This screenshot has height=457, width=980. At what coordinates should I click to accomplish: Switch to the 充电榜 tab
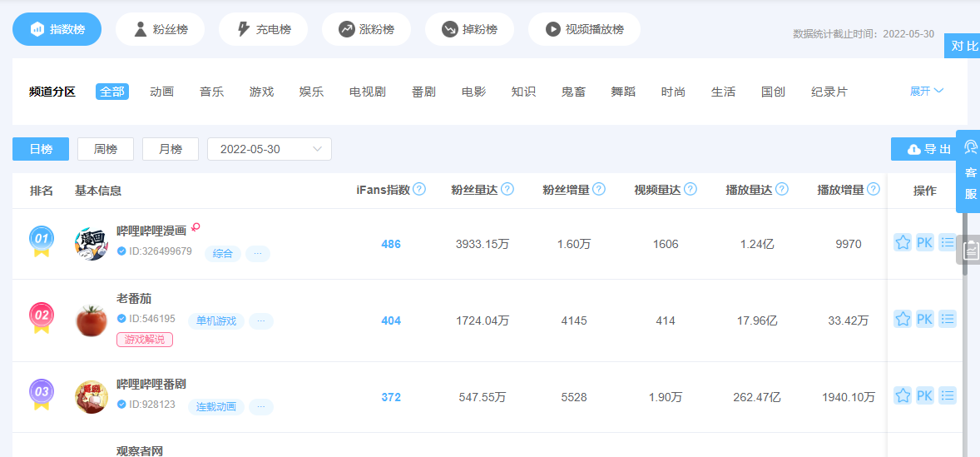click(263, 29)
